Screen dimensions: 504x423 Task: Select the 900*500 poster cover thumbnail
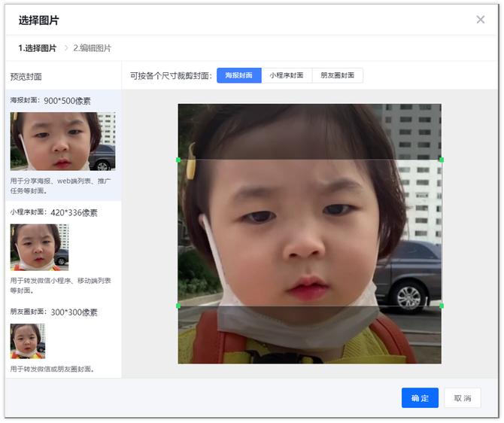[x=62, y=142]
